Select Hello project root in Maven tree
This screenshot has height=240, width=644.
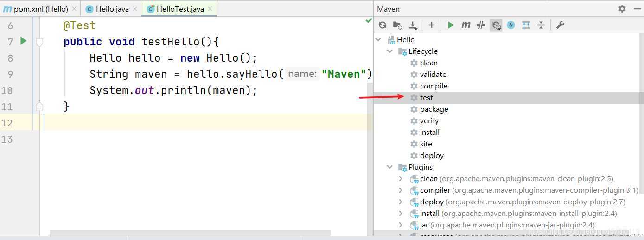[406, 39]
